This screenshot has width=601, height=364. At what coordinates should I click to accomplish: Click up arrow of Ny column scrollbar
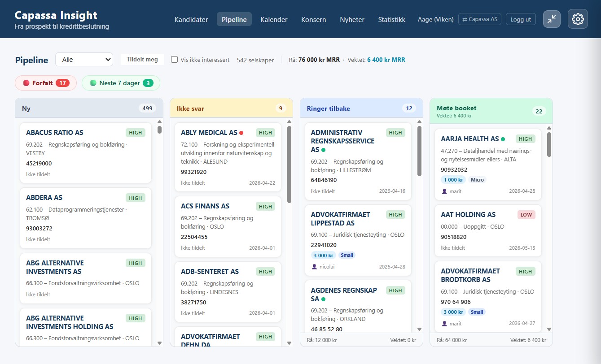coord(159,121)
